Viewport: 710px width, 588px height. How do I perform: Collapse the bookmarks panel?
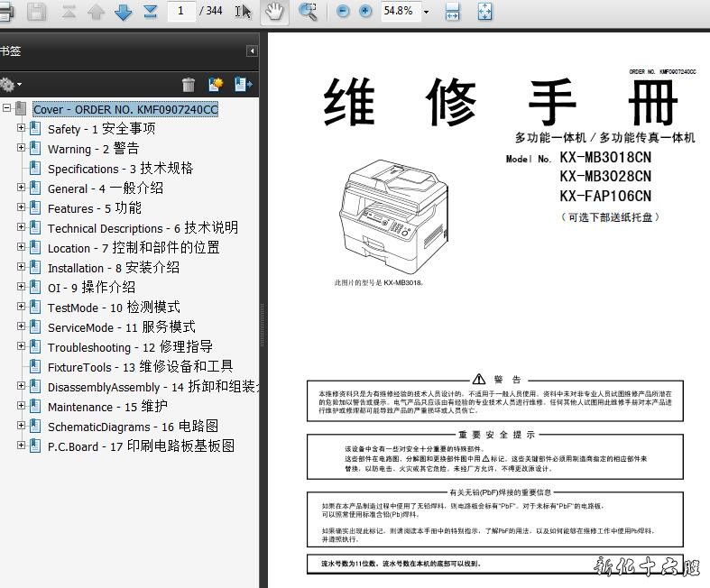coord(252,51)
